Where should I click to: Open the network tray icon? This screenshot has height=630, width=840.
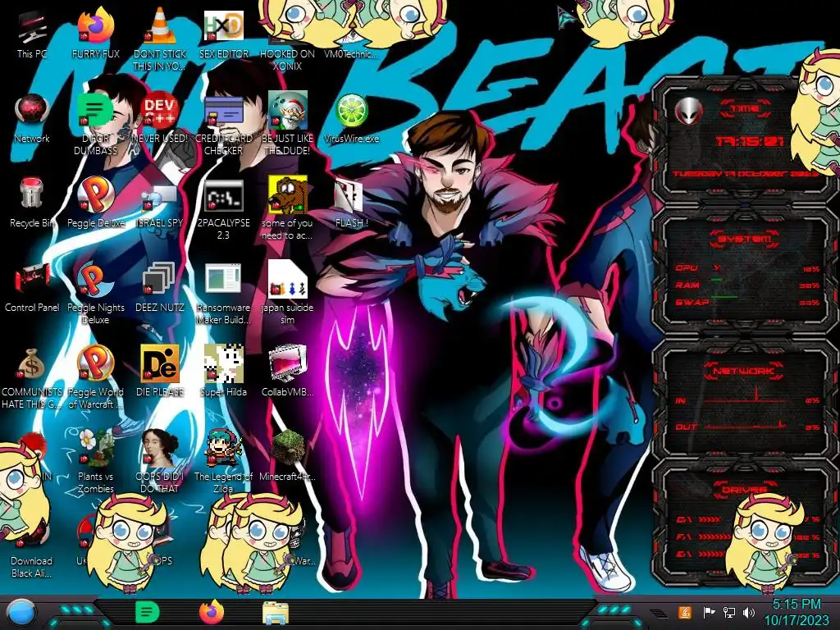click(x=729, y=612)
